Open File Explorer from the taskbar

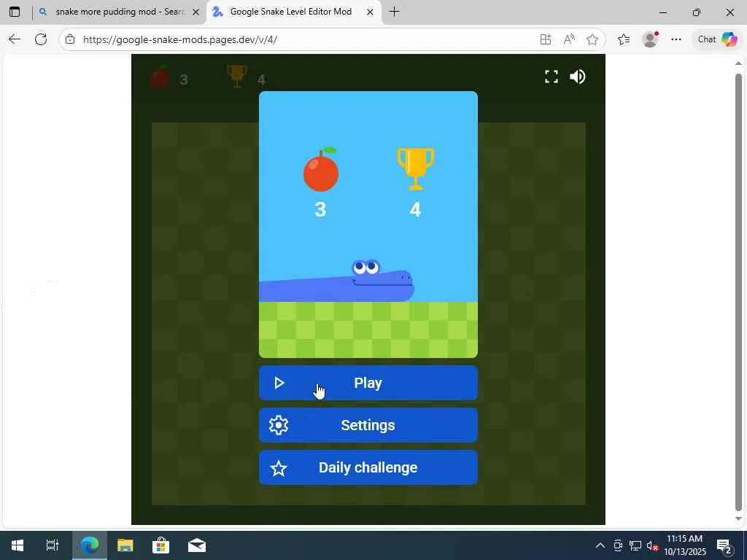coord(125,545)
